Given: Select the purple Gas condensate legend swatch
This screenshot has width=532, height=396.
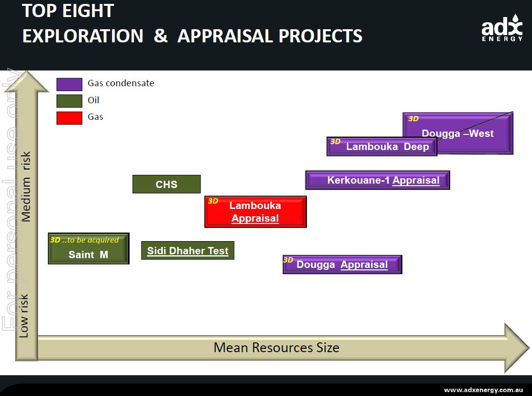Looking at the screenshot, I should [x=69, y=84].
